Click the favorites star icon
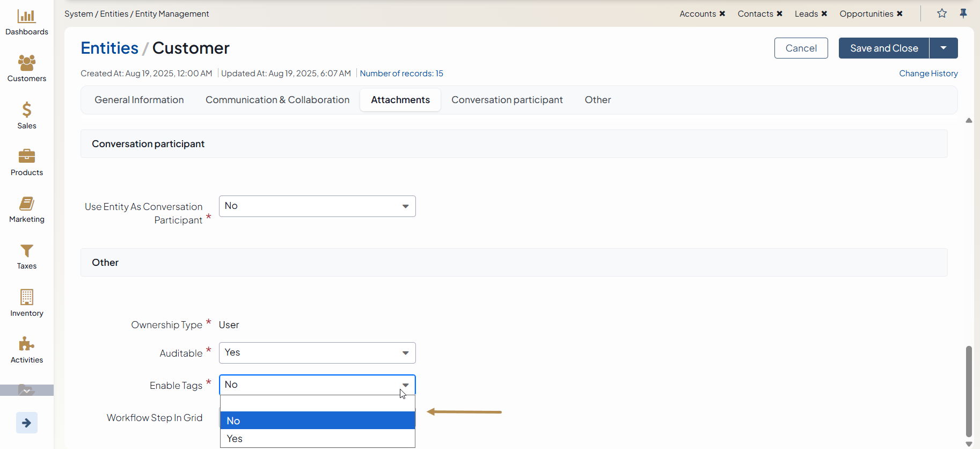 pos(942,13)
